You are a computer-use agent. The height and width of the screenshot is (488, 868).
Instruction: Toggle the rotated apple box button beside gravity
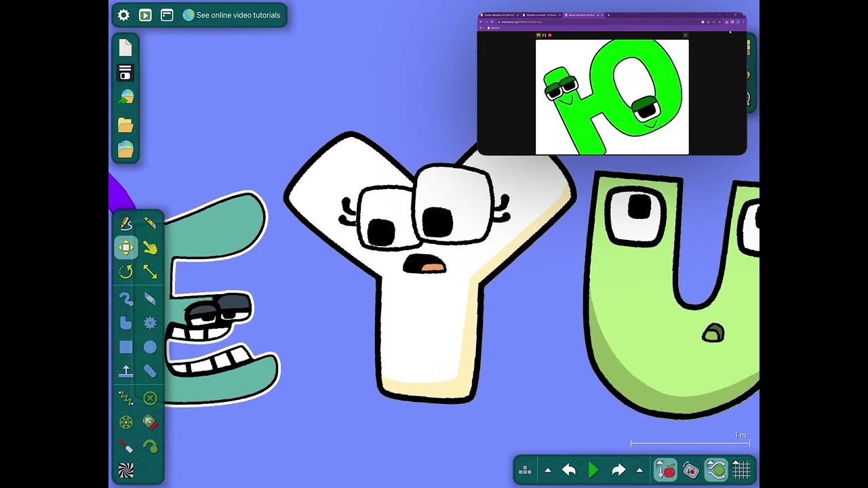click(x=690, y=470)
